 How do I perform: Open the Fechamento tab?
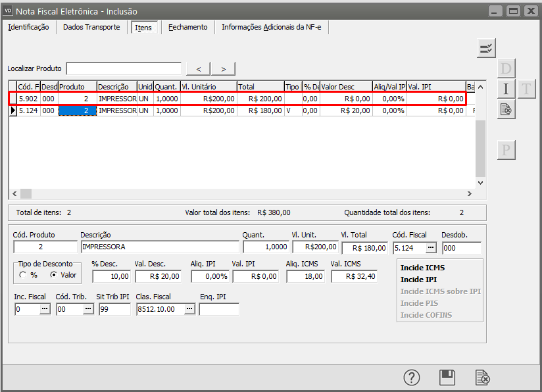(187, 27)
